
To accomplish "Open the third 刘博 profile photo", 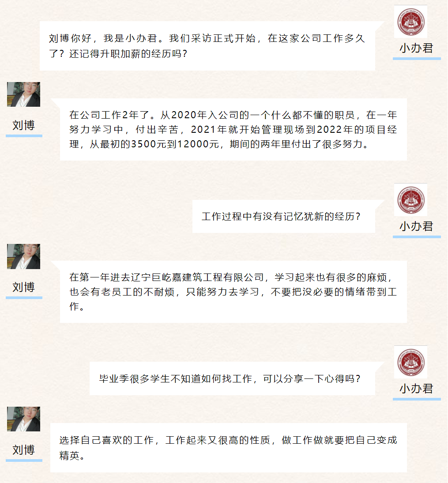I will (x=24, y=419).
